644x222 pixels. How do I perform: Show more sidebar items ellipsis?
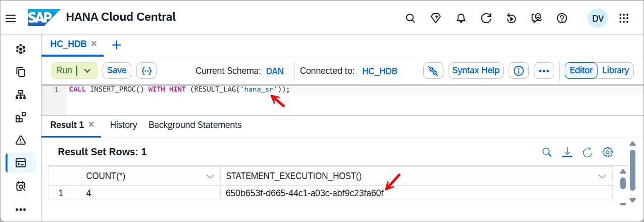point(21,209)
